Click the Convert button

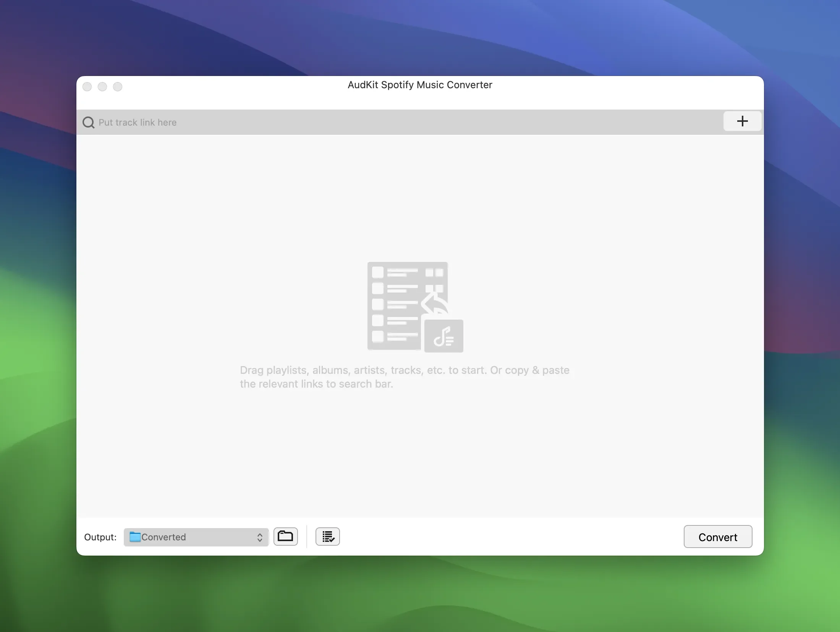tap(717, 537)
